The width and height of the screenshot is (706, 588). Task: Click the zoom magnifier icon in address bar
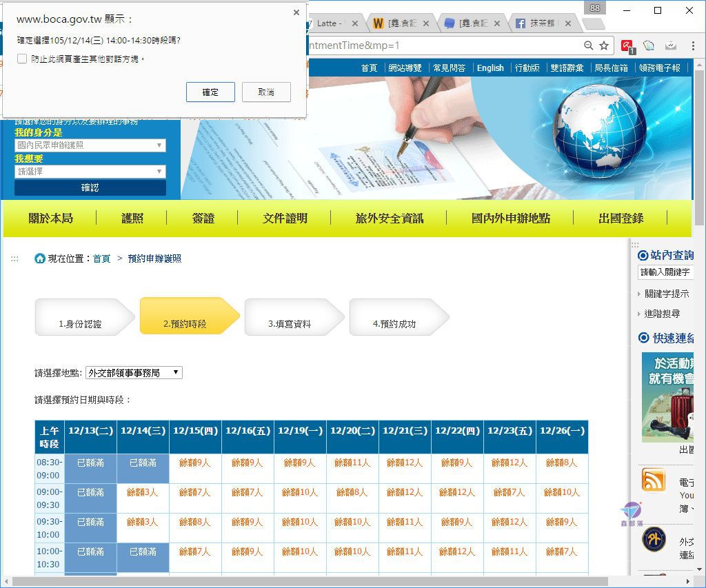588,45
